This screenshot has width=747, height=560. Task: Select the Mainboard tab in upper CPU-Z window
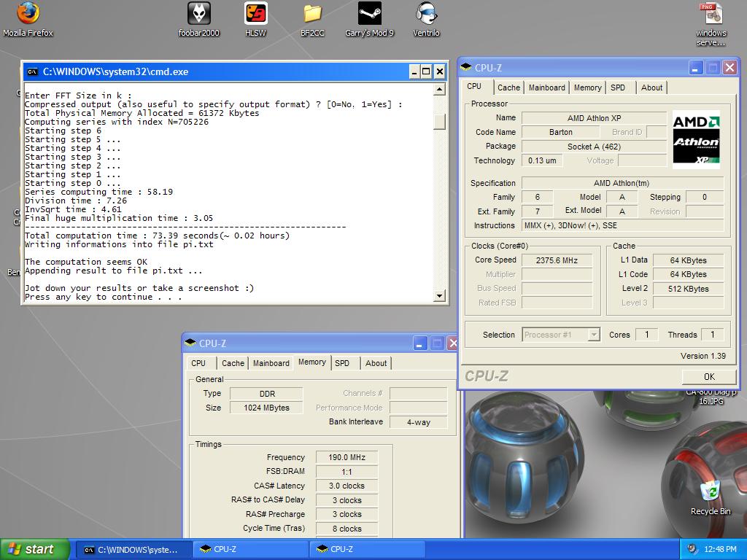tap(546, 87)
